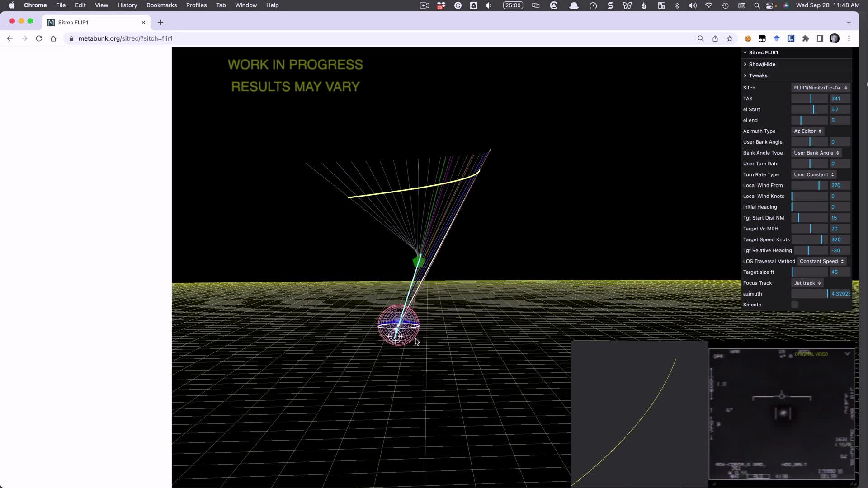Click the TAS slider track
The width and height of the screenshot is (868, 488).
coord(809,99)
